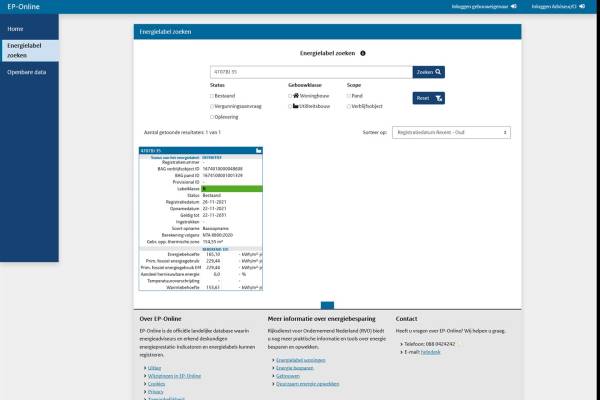Open the Uitleg footer link
Screen dimensions: 600x400
(155, 368)
